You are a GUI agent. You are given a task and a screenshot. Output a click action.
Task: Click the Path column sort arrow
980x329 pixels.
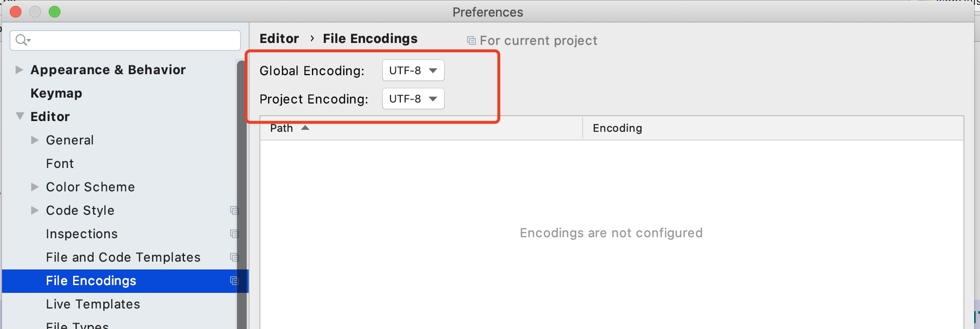305,128
